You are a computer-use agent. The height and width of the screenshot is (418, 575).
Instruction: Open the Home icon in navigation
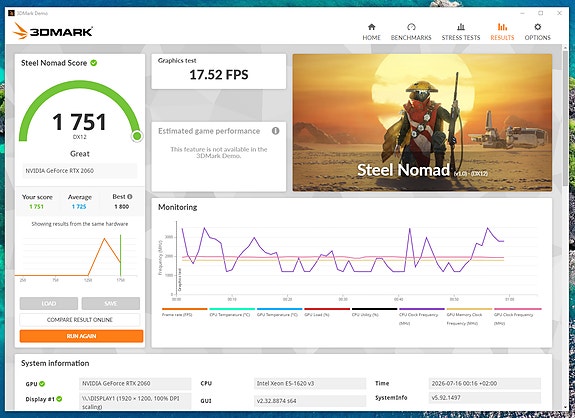pyautogui.click(x=371, y=27)
